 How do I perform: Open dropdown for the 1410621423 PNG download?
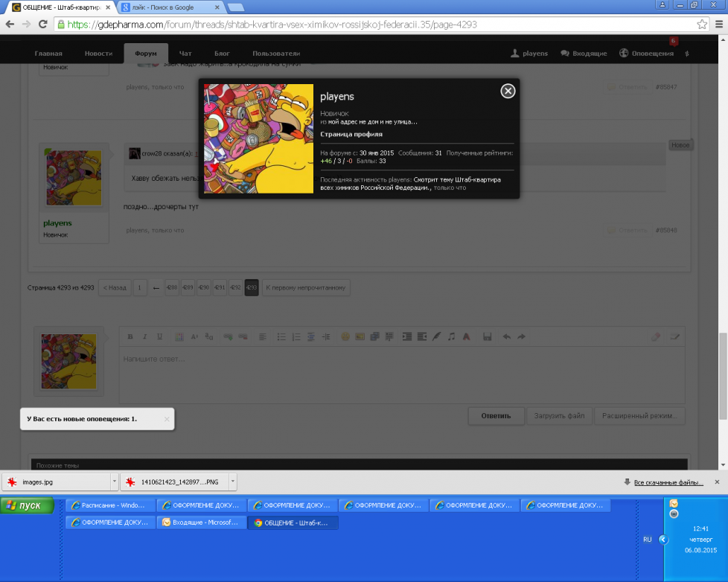tap(232, 482)
